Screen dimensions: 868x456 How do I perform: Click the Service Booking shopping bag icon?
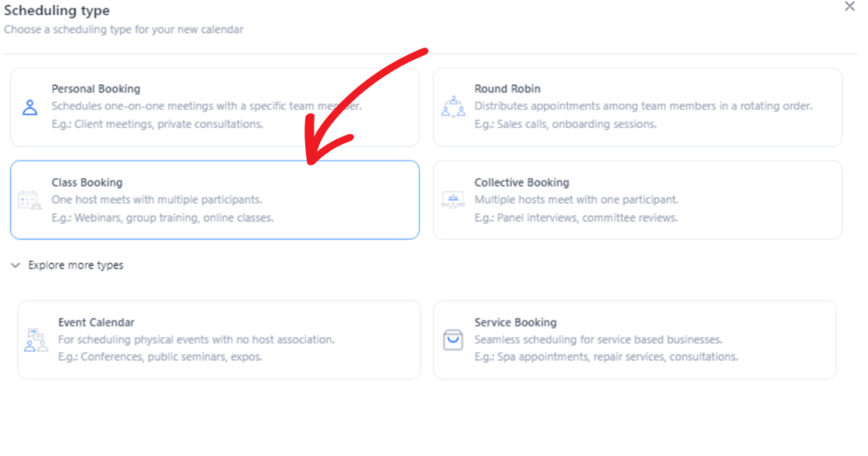[x=453, y=340]
